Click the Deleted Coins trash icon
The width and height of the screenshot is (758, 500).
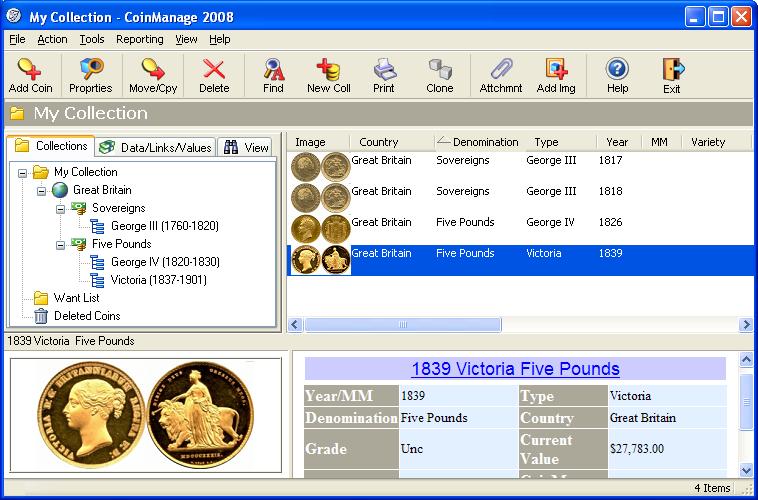(41, 316)
